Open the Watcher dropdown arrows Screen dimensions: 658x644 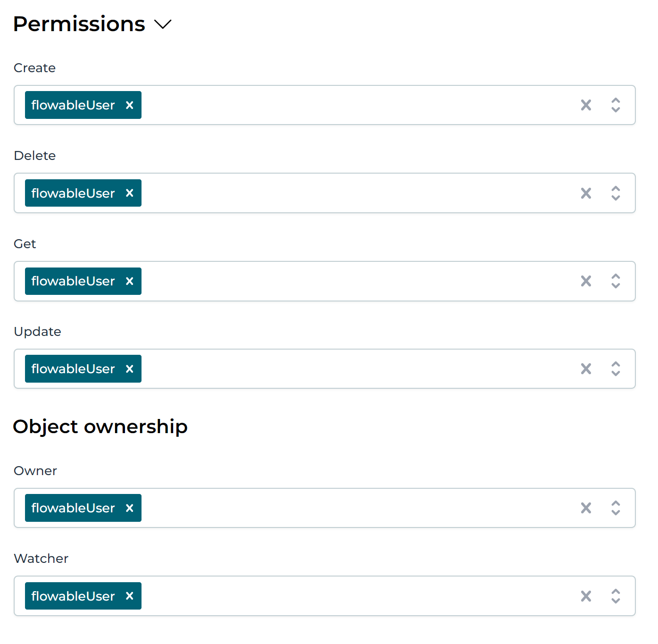click(616, 596)
